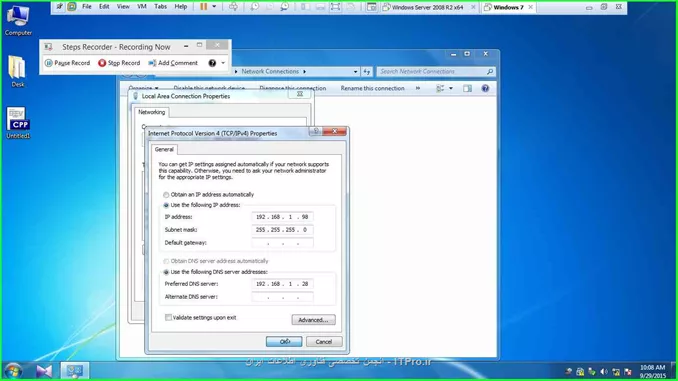Open the Help menu in VMware
678x381 pixels.
click(181, 6)
